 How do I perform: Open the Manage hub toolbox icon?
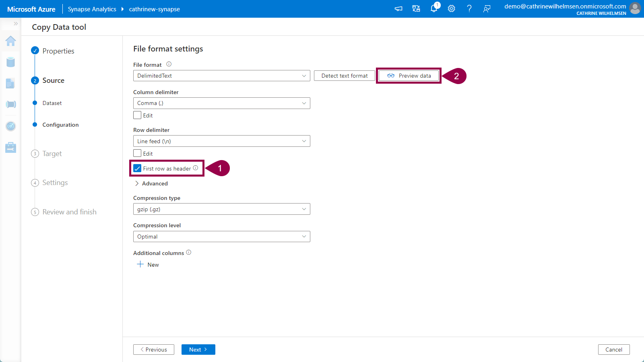pos(11,148)
